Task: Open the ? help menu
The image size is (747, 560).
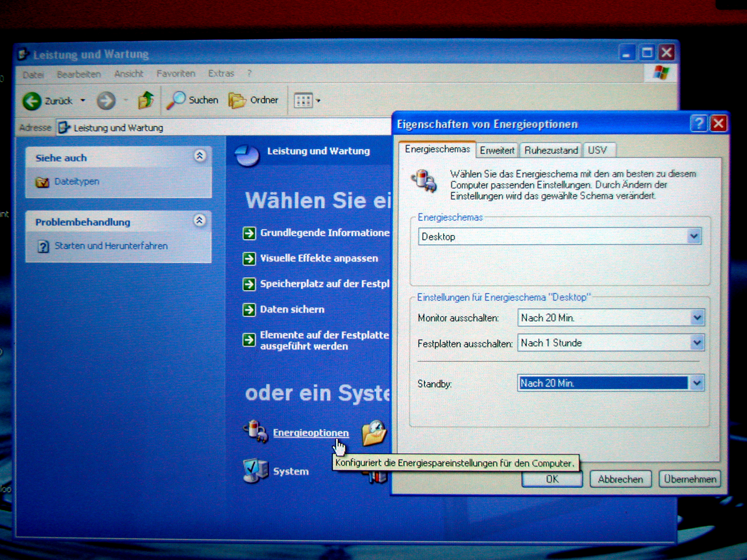Action: tap(249, 73)
